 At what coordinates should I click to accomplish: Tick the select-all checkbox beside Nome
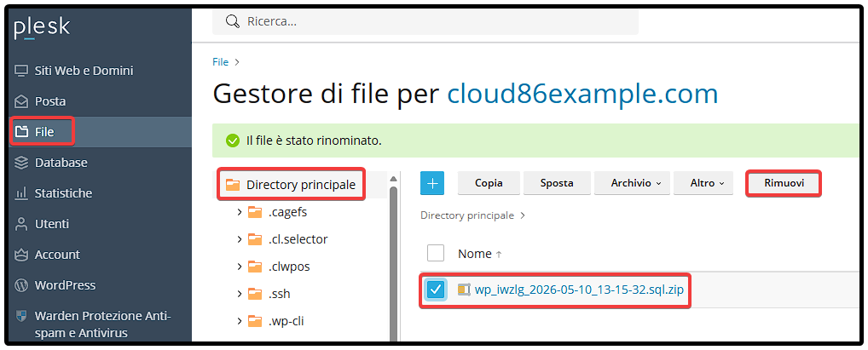coord(436,253)
